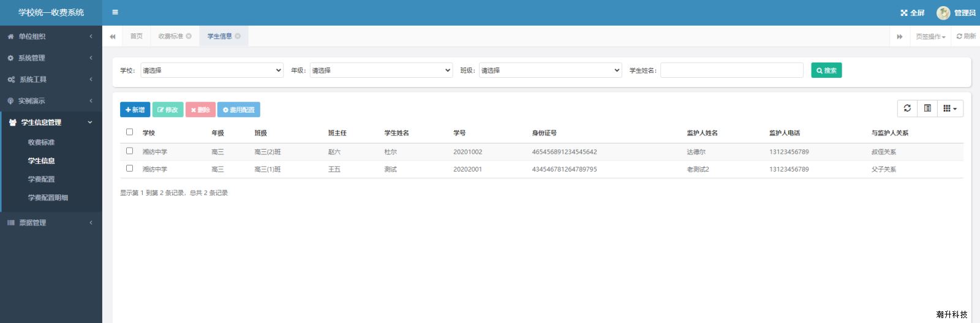Click the red 删除 button

[x=200, y=110]
